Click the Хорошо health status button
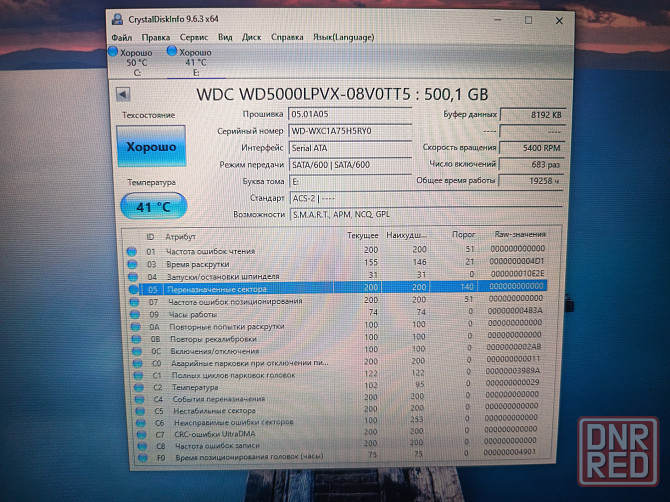Viewport: 670px width, 502px height. point(151,147)
